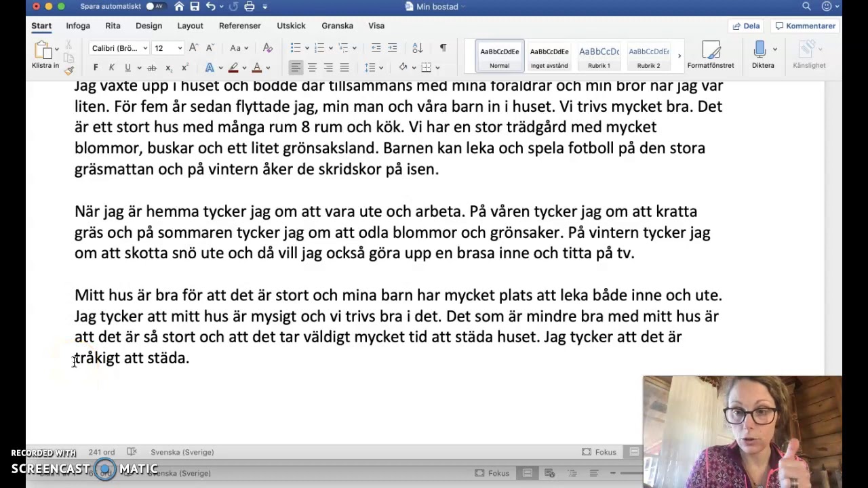
Task: Switch to the Visa tab
Action: coord(376,26)
